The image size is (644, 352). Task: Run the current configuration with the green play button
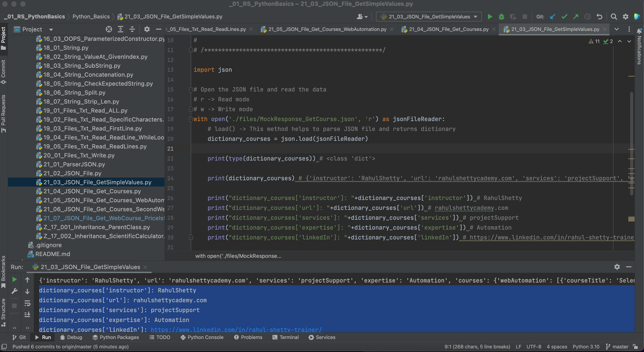pyautogui.click(x=490, y=17)
